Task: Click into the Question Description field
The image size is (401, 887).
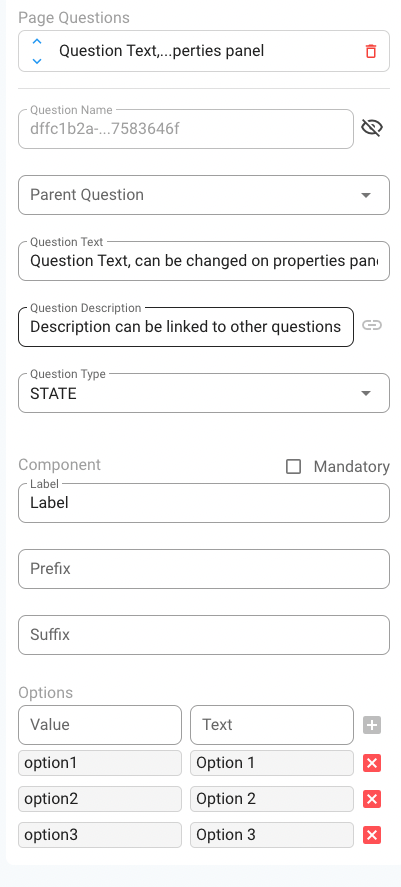Action: coord(186,327)
